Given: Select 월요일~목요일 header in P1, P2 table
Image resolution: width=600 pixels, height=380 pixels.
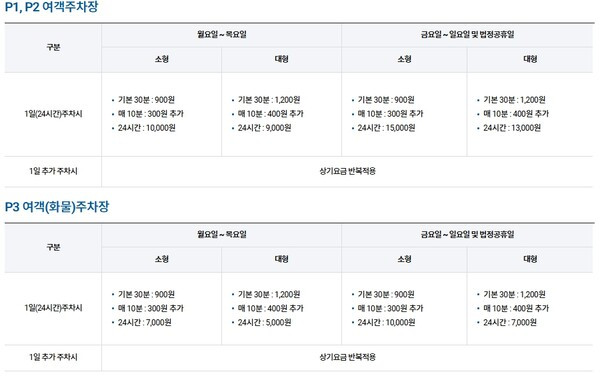Looking at the screenshot, I should click(222, 34).
